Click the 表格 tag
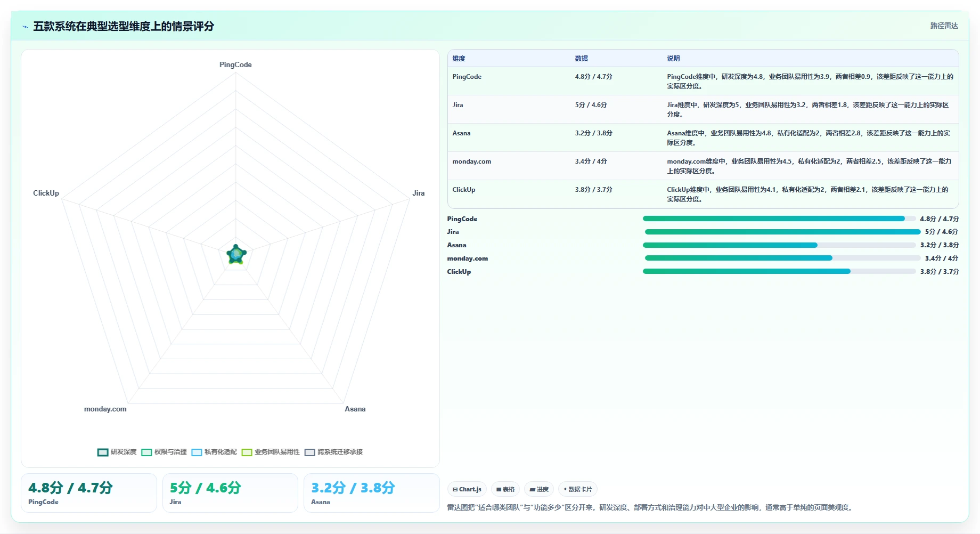Screen dimensions: 980x534 point(505,489)
